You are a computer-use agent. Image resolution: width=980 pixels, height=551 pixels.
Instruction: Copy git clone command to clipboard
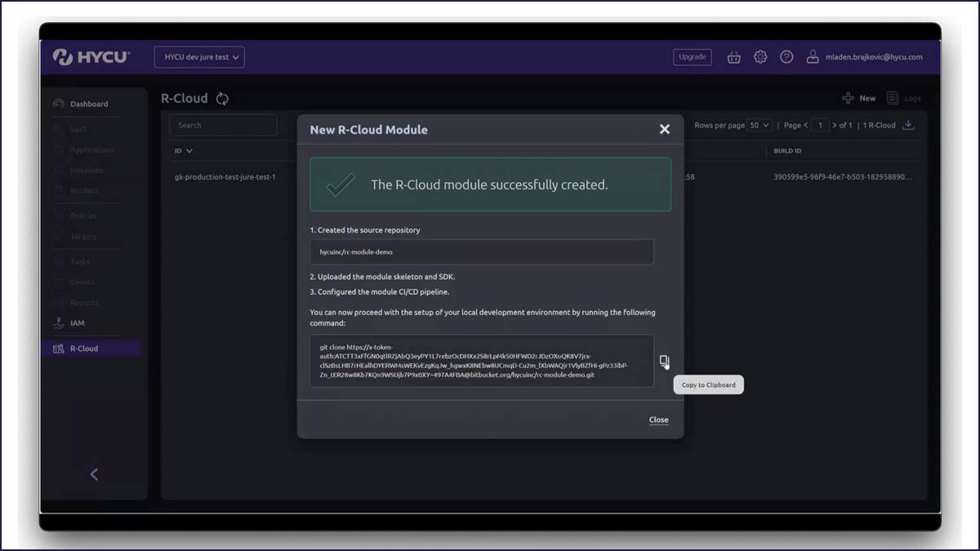click(x=665, y=361)
